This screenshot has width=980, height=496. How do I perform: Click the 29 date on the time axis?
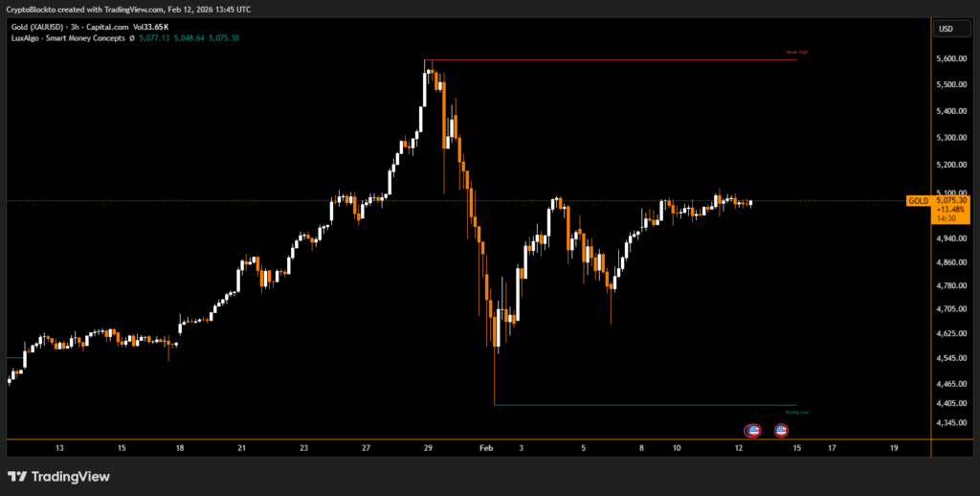pos(428,447)
